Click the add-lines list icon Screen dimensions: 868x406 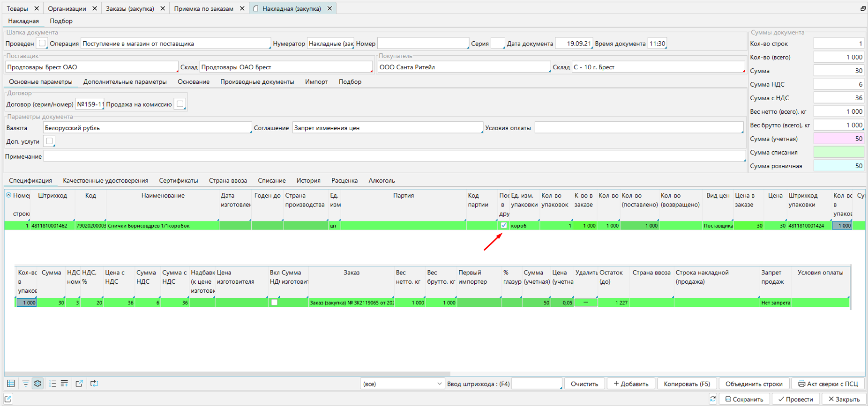click(x=65, y=384)
